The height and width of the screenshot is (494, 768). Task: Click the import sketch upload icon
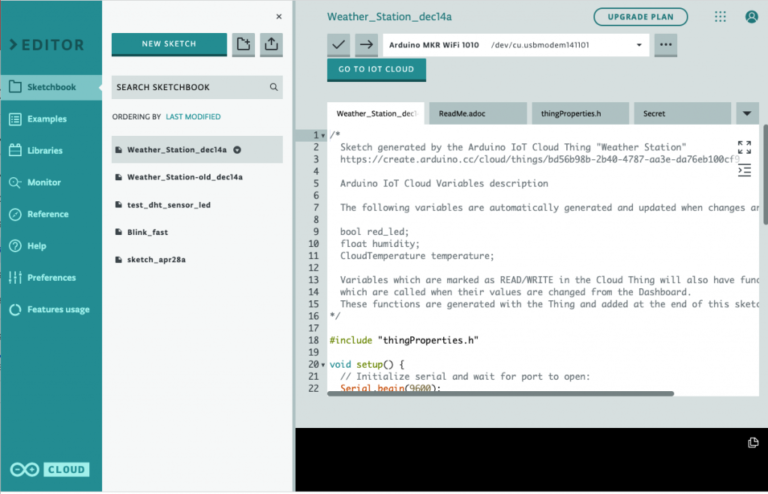[271, 44]
